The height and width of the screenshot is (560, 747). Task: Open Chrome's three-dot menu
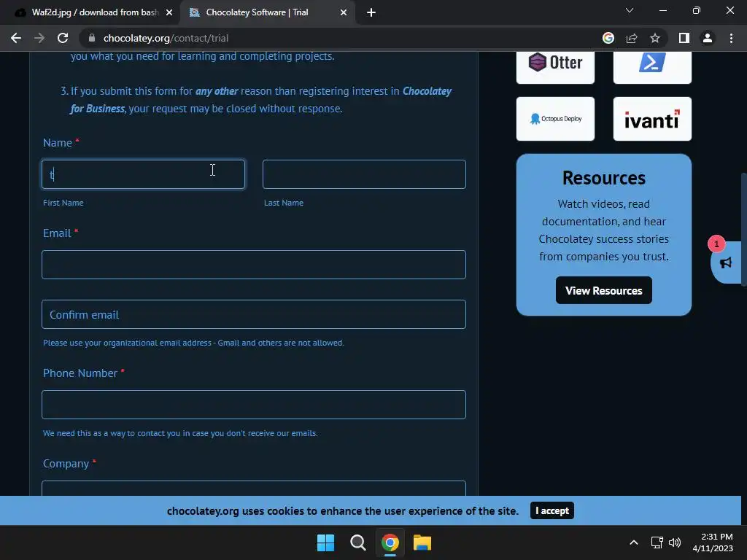click(731, 38)
